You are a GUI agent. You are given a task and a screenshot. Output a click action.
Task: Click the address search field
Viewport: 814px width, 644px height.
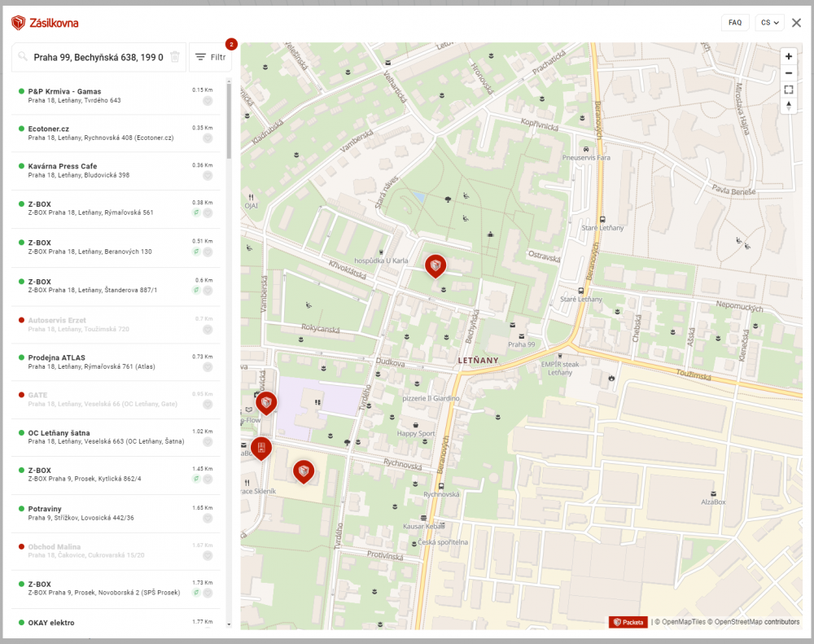(x=98, y=57)
